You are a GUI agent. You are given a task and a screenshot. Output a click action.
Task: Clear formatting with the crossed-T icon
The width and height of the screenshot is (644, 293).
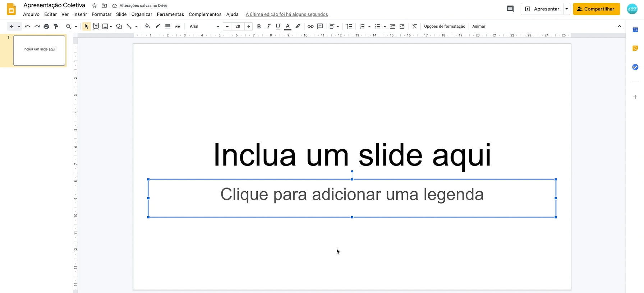[414, 26]
